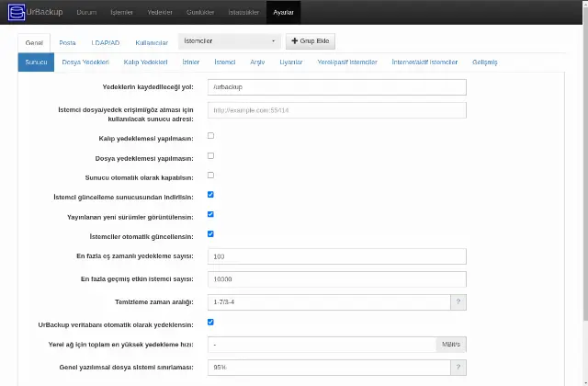Open the Günlükler page
This screenshot has width=588, height=386.
click(200, 12)
